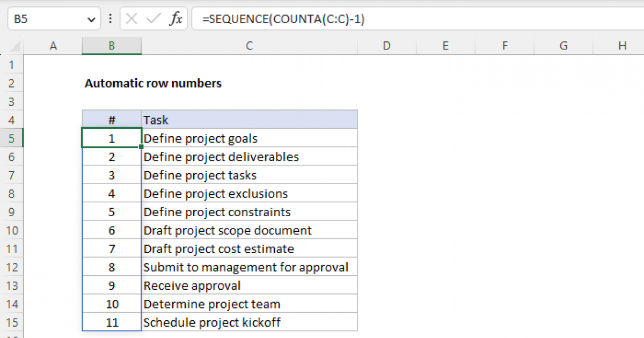The height and width of the screenshot is (338, 644).
Task: Click the Enter checkmark icon in formula bar
Action: coord(153,19)
